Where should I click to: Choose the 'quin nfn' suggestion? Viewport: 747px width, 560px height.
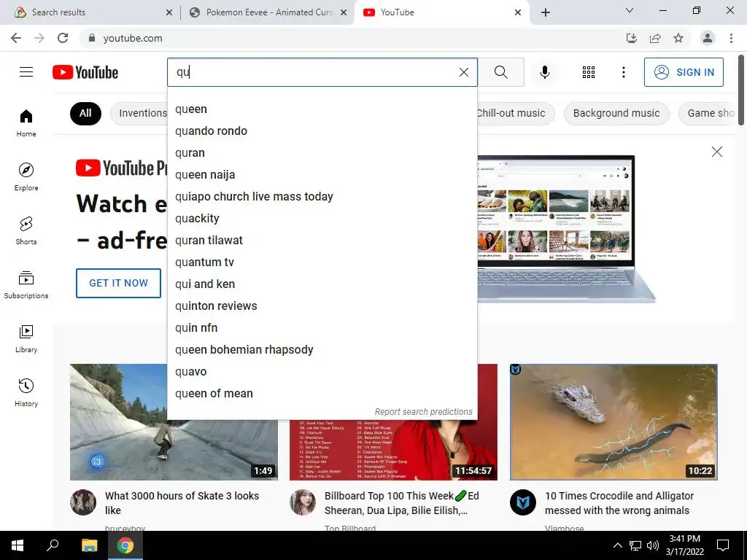tap(322, 328)
